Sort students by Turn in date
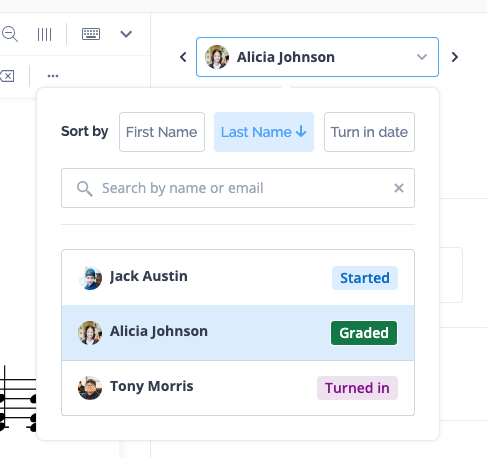487x458 pixels. [369, 132]
